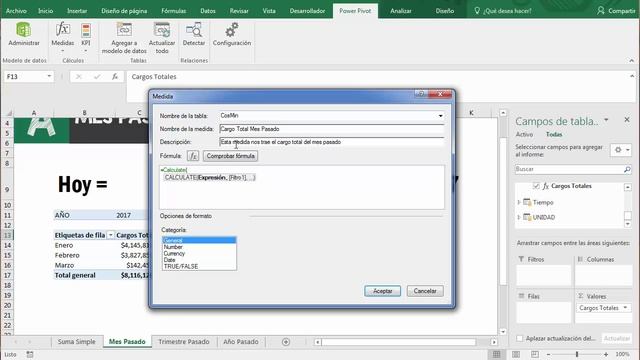The height and width of the screenshot is (360, 640).
Task: Expand the Tiempo table in field list
Action: (519, 202)
